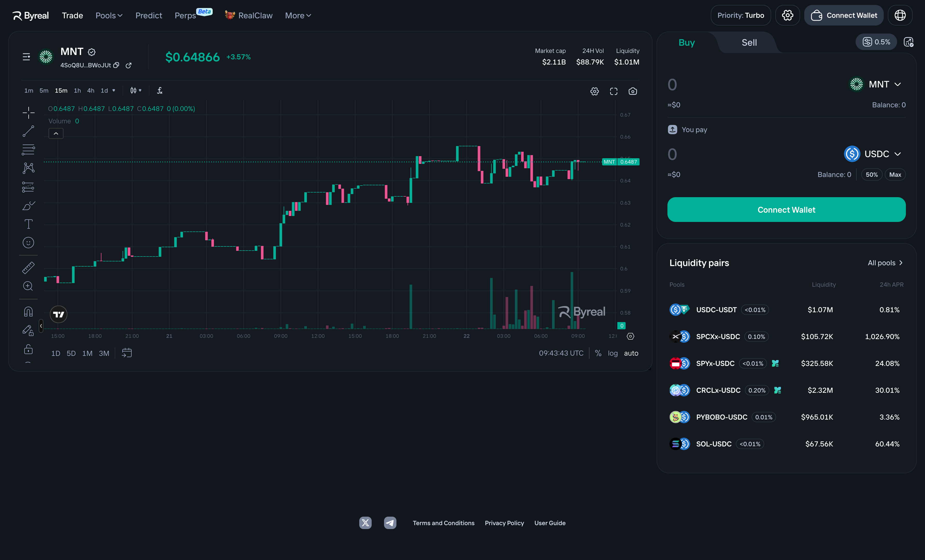
Task: Open the Predict page
Action: [x=149, y=15]
